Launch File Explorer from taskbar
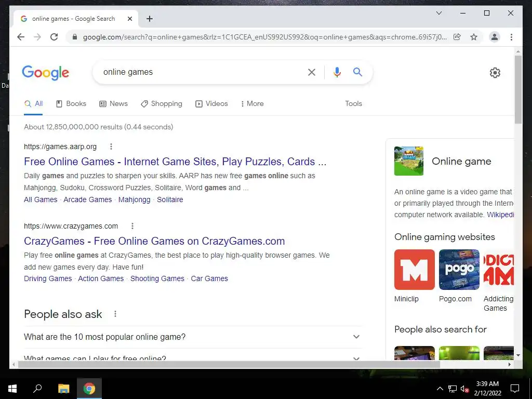532x399 pixels. 63,389
